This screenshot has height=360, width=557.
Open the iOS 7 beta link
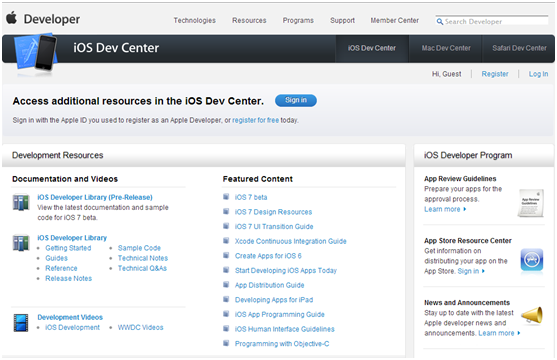coord(251,197)
